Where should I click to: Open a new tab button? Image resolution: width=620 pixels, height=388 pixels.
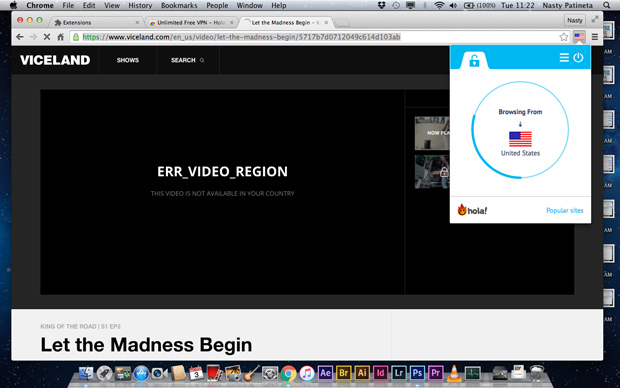pos(342,23)
